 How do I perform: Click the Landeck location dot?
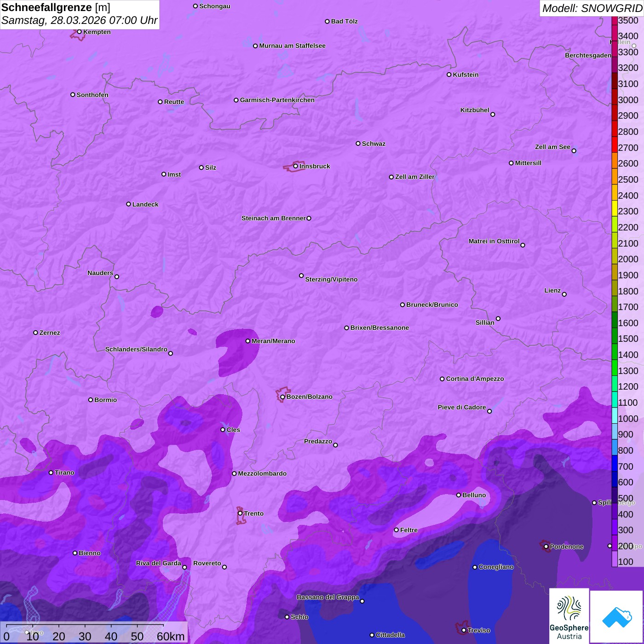[129, 204]
